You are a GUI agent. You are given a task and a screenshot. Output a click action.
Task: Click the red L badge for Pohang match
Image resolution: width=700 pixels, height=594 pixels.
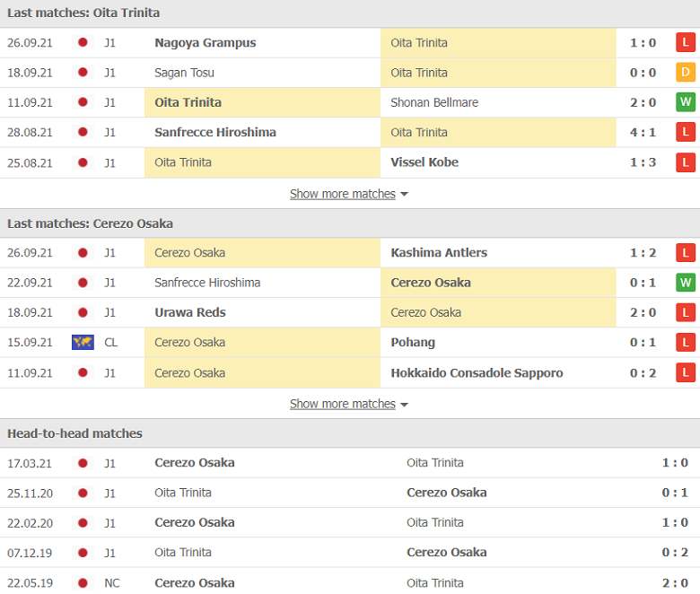pos(686,343)
